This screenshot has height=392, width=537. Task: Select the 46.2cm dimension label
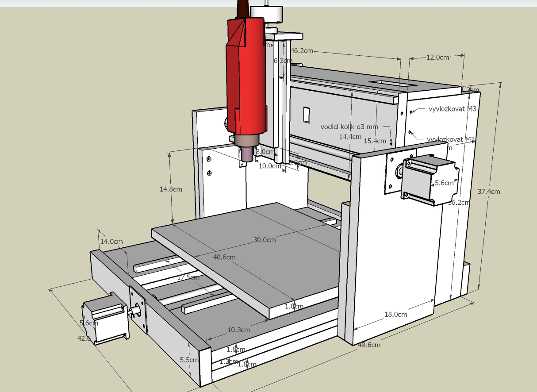pos(301,50)
